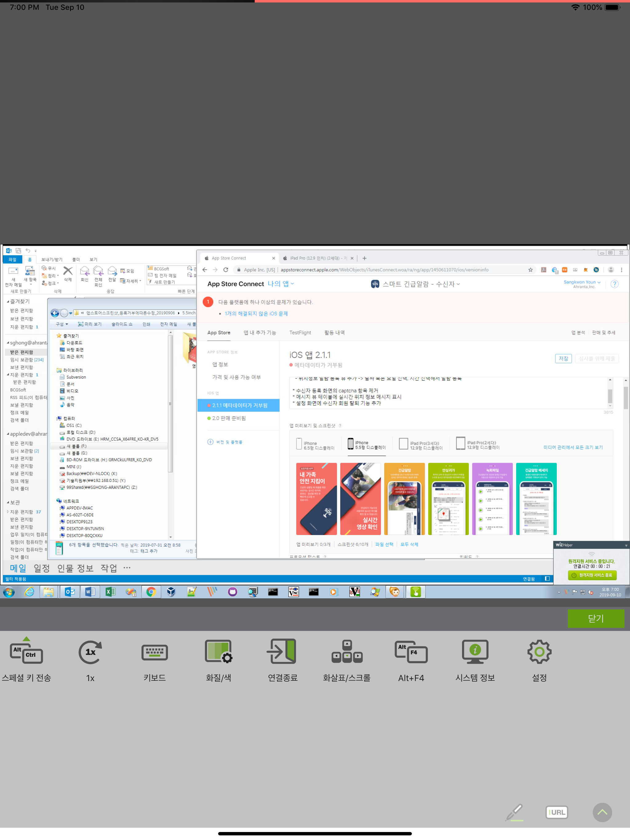Click Reply All (전체 회신) in Outlook
Screen dimensions: 630x840
(98, 276)
